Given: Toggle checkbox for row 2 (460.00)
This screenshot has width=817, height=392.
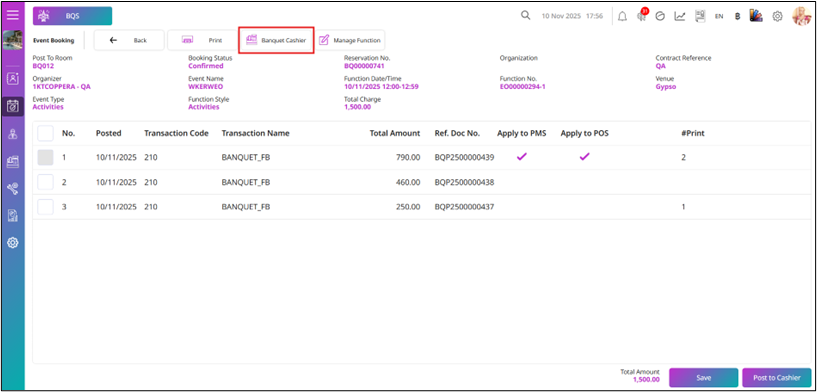Looking at the screenshot, I should 45,182.
